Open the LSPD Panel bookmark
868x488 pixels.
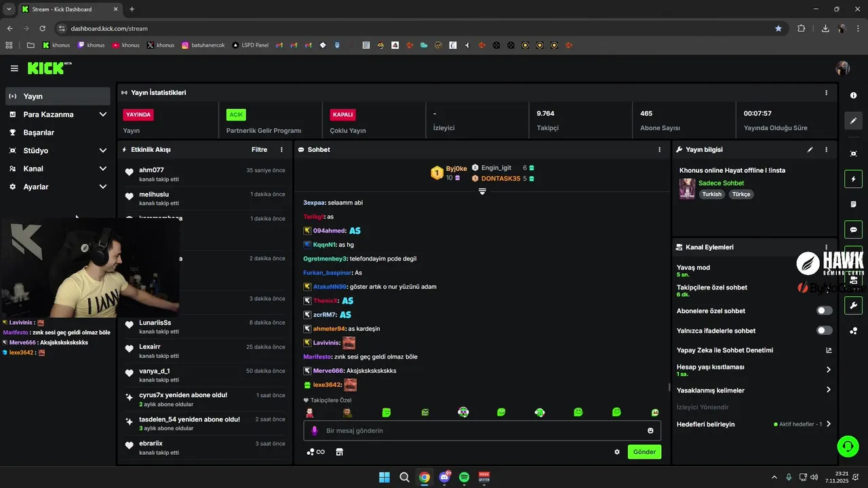250,45
